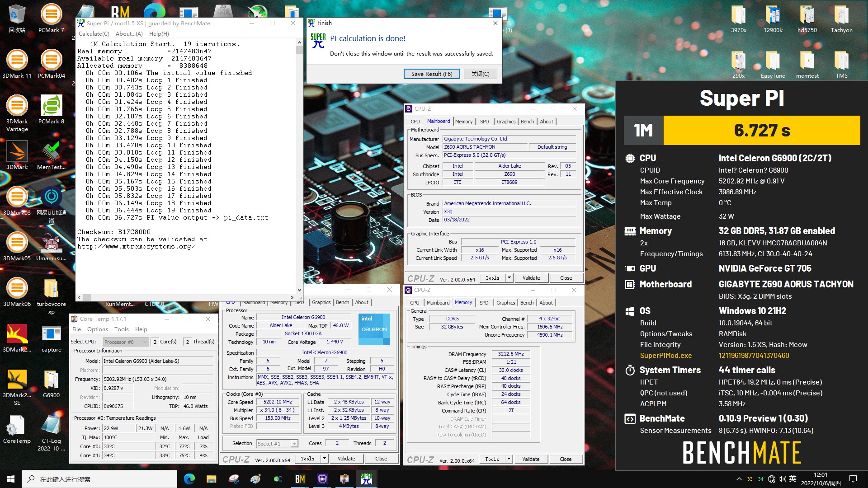
Task: Launch Umamusume desktop shortcut
Action: (51, 246)
